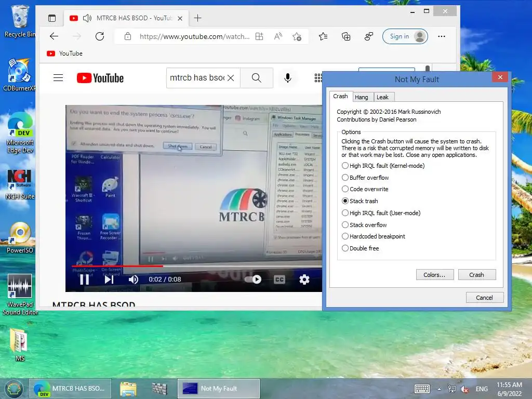Clear the YouTube search text

[231, 78]
